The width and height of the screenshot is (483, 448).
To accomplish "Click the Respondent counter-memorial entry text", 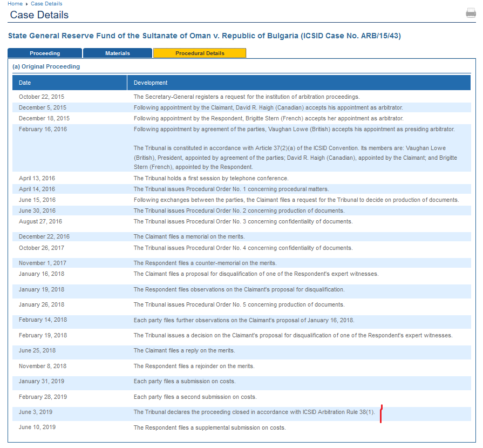I will click(x=205, y=263).
